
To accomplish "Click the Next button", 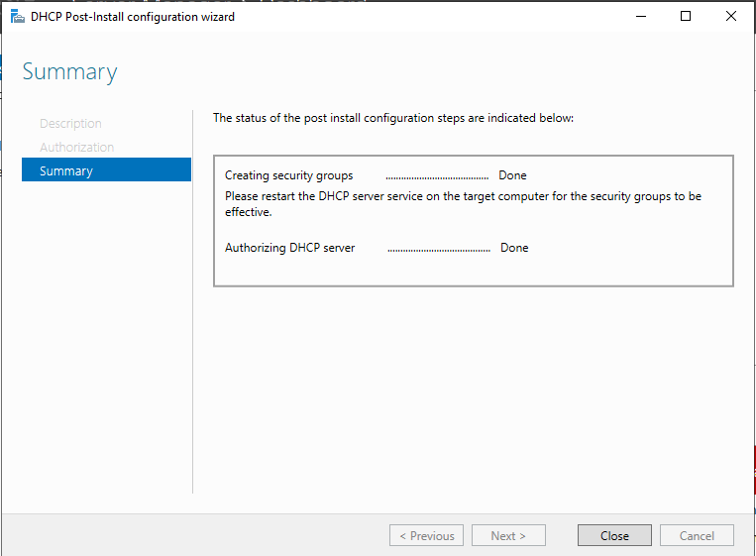I will [508, 535].
